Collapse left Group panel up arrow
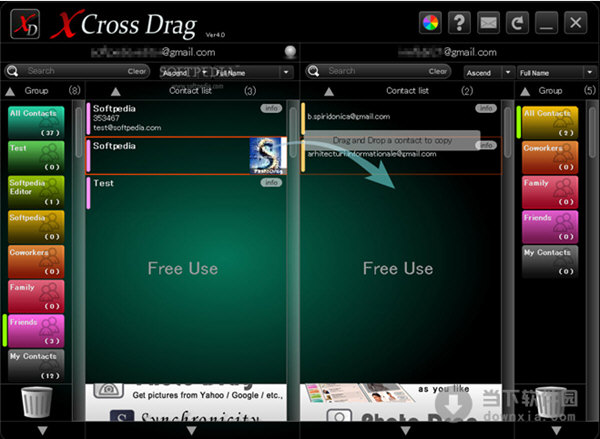Viewport: 600px width, 439px height. (x=10, y=91)
